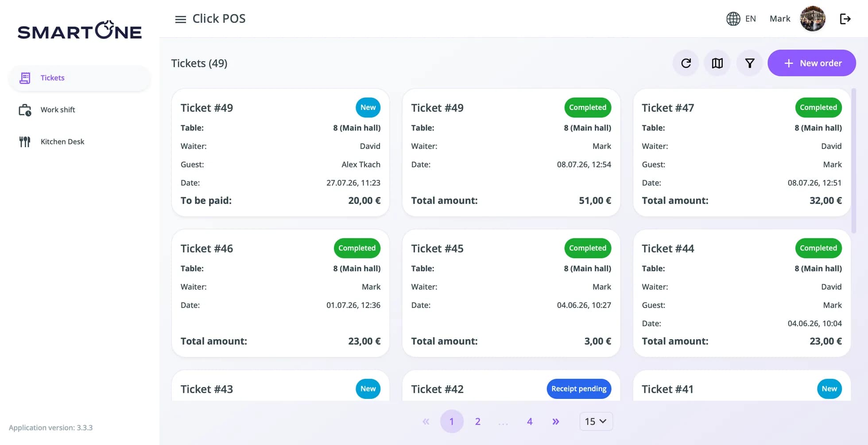Click Application version 3.3.3 text
868x445 pixels.
click(x=51, y=428)
